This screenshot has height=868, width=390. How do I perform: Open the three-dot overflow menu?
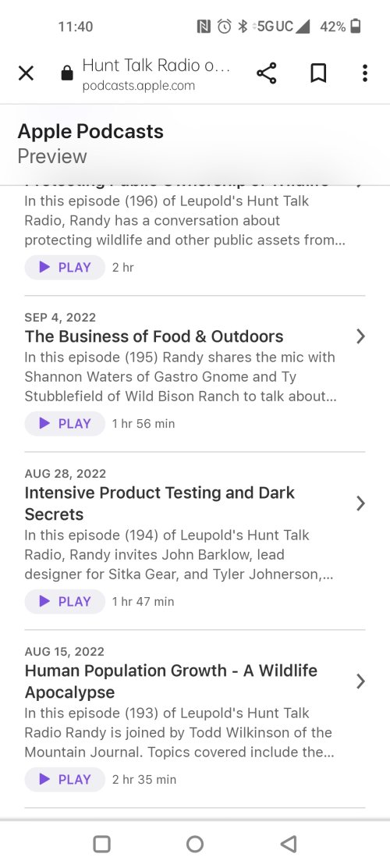click(364, 73)
